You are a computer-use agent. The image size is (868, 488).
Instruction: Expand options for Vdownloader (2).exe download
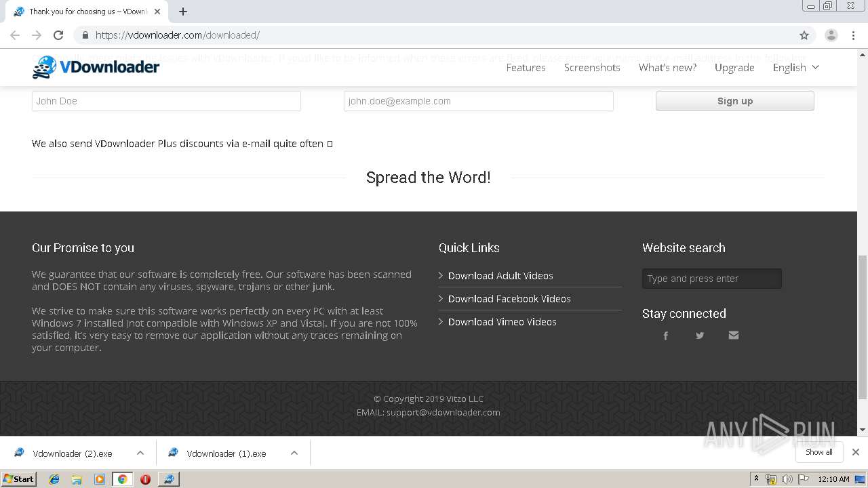[140, 453]
